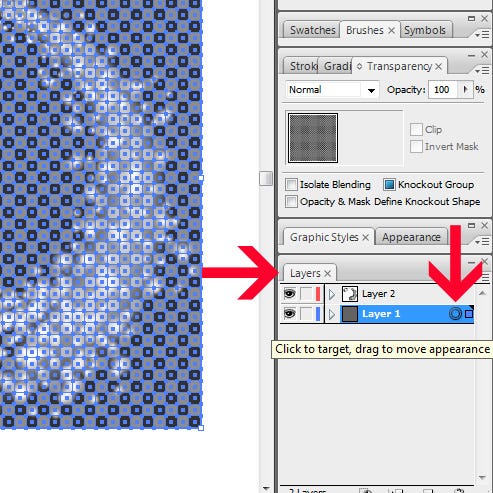The width and height of the screenshot is (493, 493).
Task: Open the Appearance tab
Action: click(x=411, y=237)
